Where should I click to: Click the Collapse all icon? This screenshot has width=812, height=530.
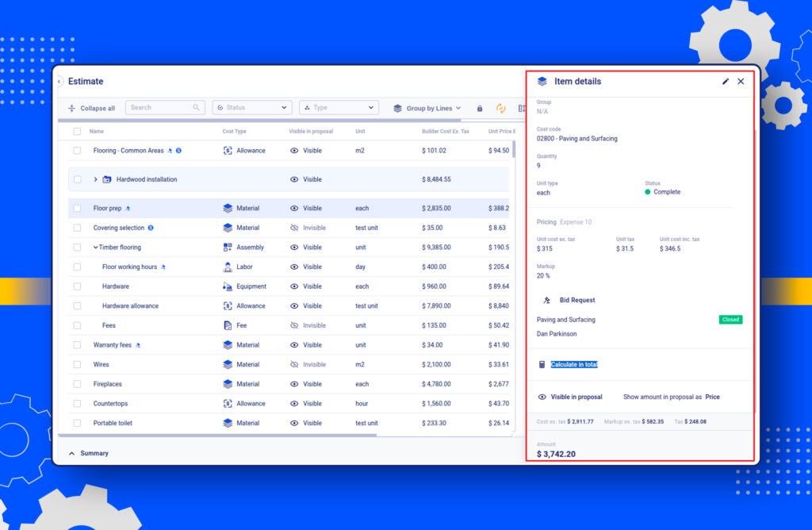(x=71, y=108)
